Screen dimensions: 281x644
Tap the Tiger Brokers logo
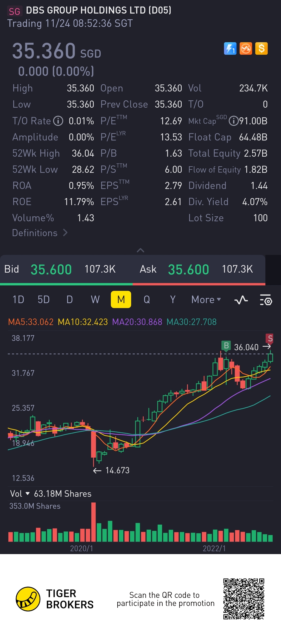coord(55,599)
